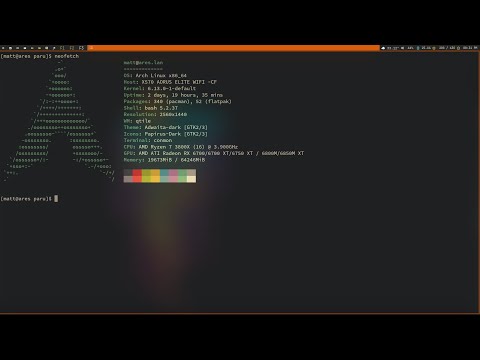
Task: Click the Host line showing AORUS ELITE WIFI
Action: 170,82
